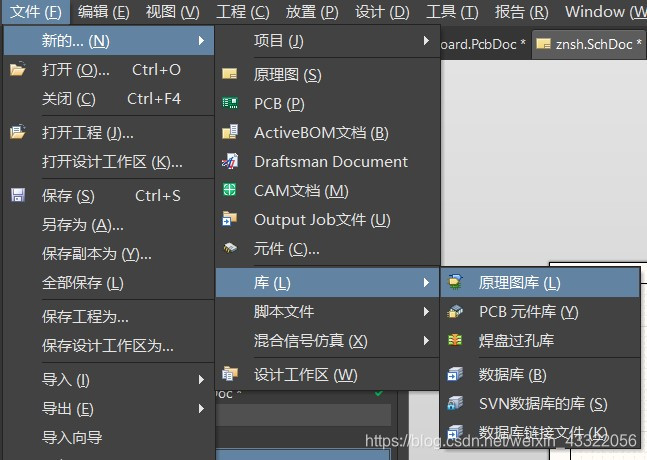Click the Draftsman Document icon
This screenshot has height=460, width=647.
(x=230, y=161)
